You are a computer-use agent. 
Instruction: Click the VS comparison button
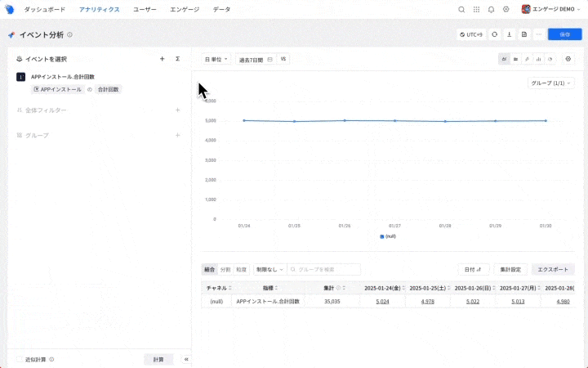pyautogui.click(x=283, y=59)
